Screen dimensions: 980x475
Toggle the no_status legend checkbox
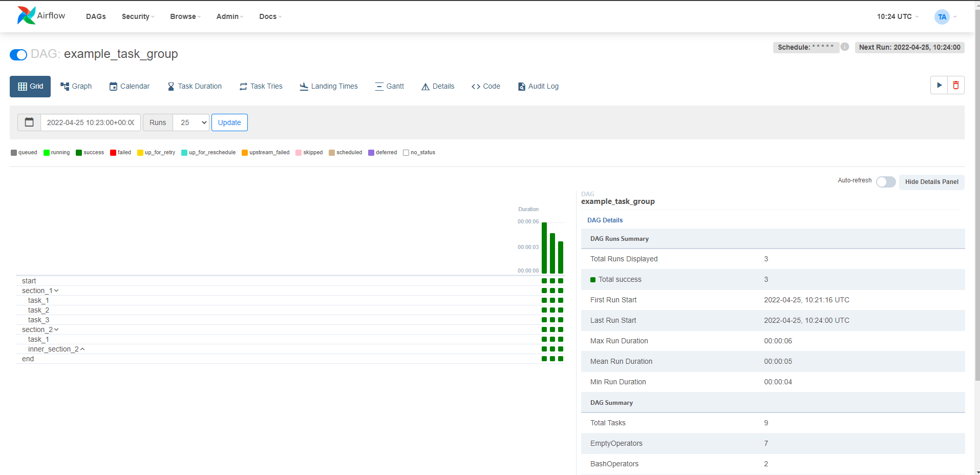[406, 153]
